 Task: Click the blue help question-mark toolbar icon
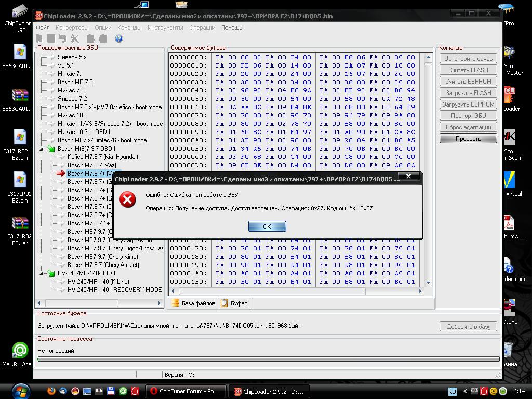tap(118, 38)
